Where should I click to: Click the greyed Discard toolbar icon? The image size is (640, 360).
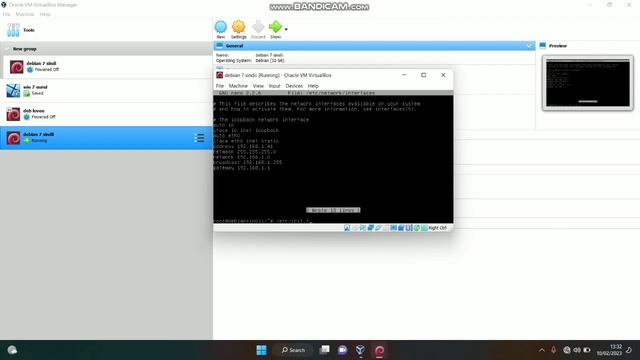(258, 29)
